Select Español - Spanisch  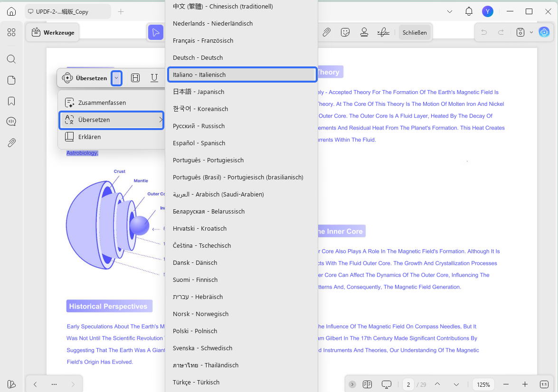point(242,143)
